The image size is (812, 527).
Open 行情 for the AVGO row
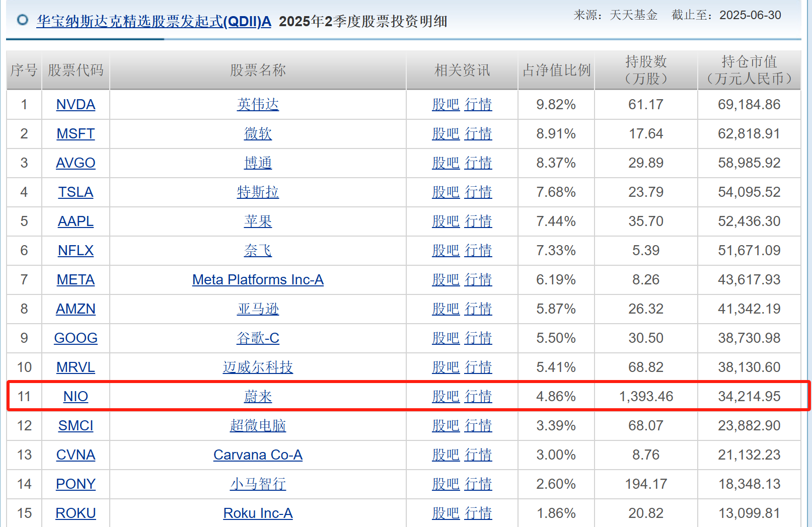[x=478, y=163]
